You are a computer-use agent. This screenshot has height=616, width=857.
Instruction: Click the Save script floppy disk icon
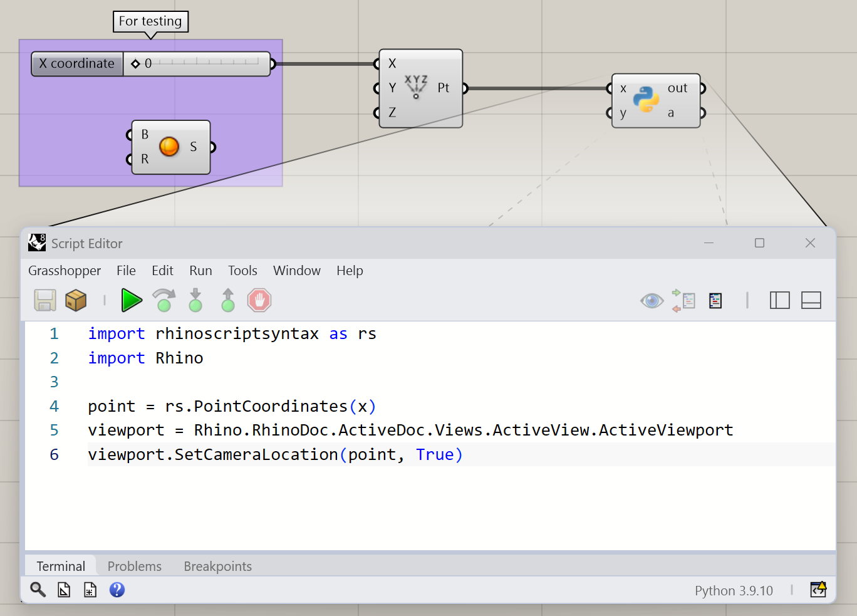[x=45, y=300]
